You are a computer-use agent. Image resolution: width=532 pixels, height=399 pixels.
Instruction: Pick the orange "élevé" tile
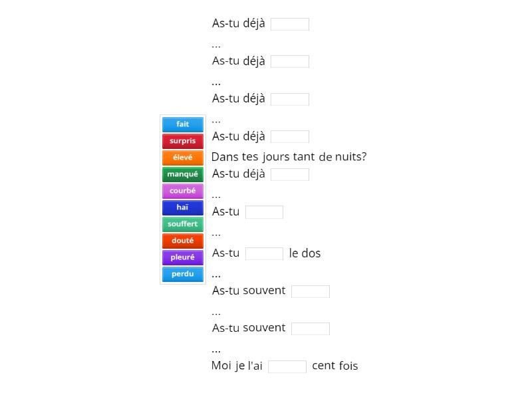(x=182, y=158)
